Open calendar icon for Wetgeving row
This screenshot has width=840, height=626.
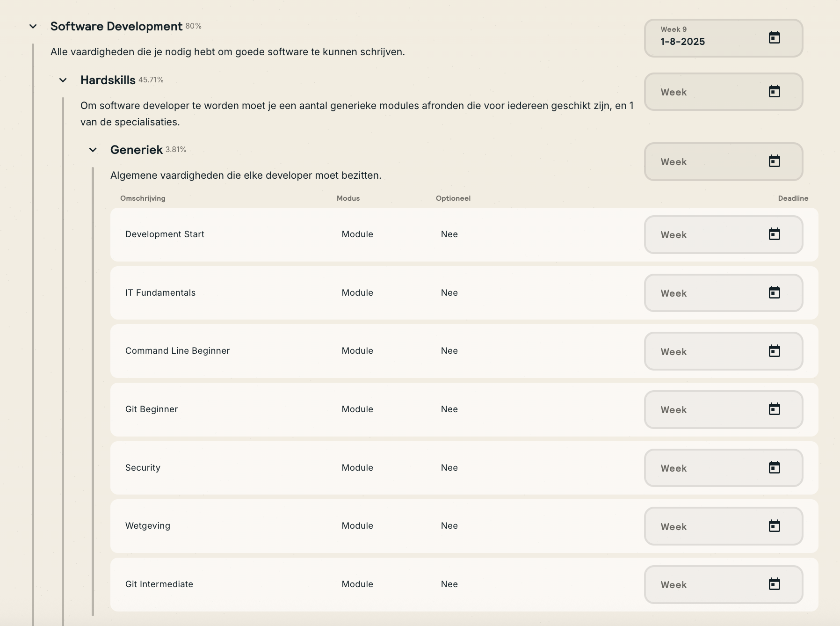[x=774, y=526]
